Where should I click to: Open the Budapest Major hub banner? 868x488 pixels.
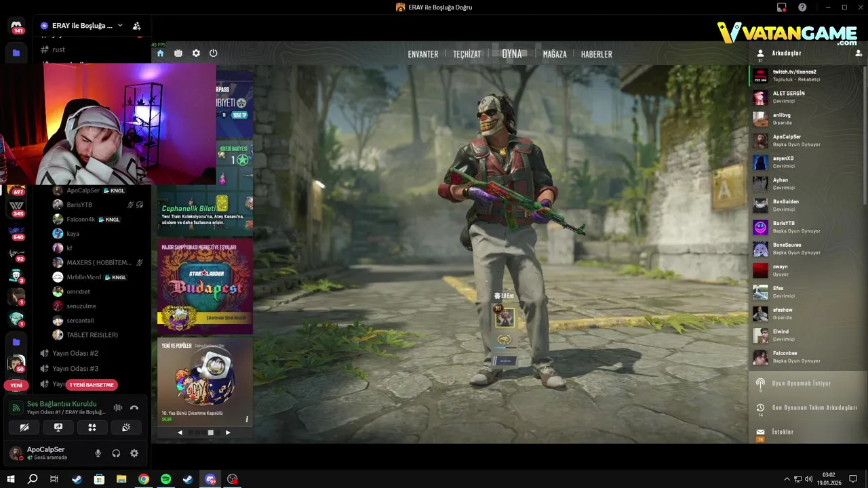tap(205, 286)
